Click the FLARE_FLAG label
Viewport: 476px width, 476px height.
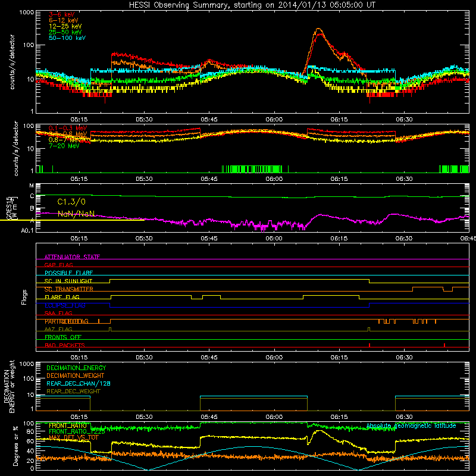click(x=62, y=297)
